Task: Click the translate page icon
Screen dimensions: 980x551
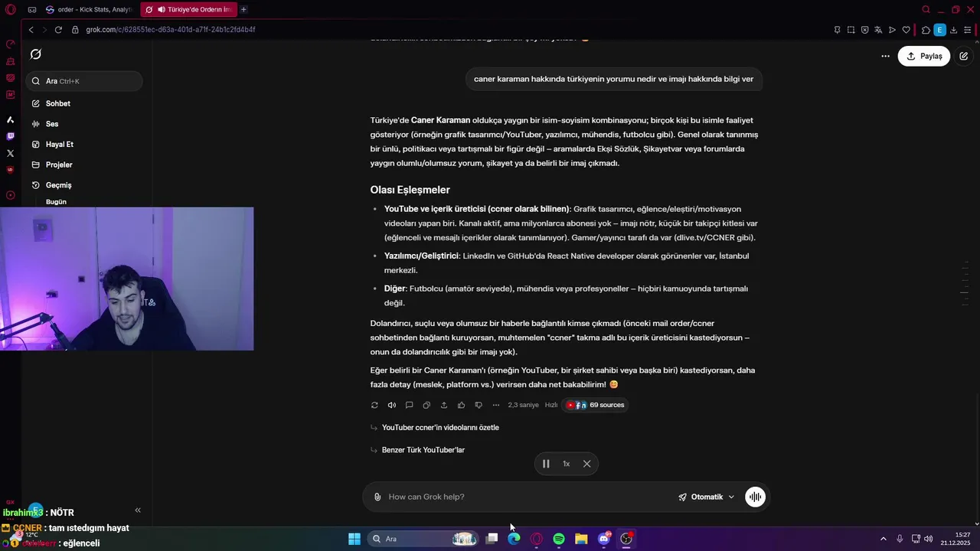Action: (x=878, y=30)
